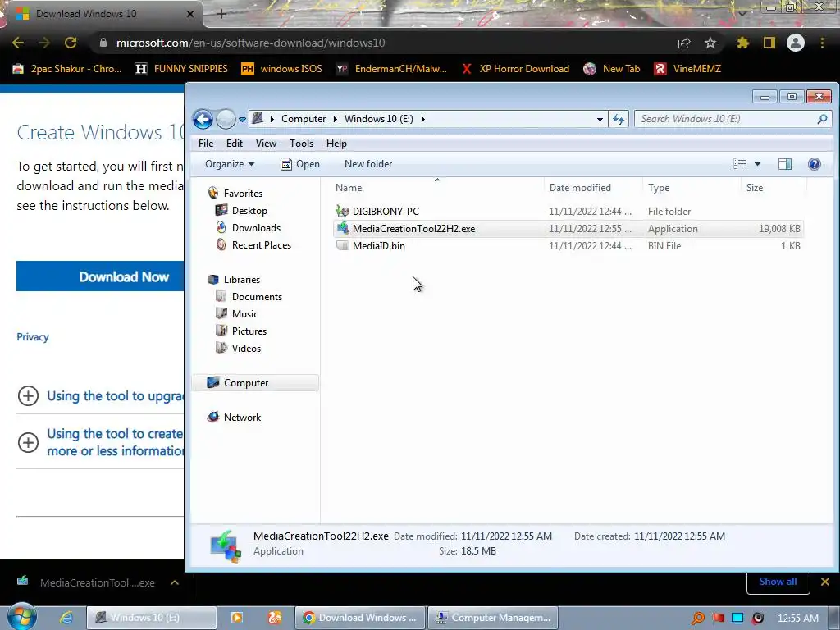Toggle Chrome side panel icon

[769, 43]
